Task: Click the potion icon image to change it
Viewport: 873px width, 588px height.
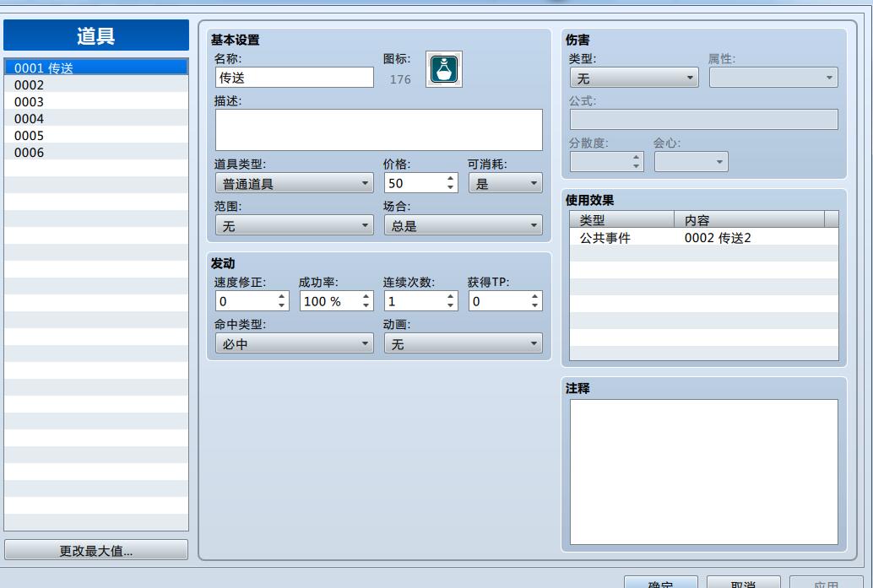Action: (444, 69)
